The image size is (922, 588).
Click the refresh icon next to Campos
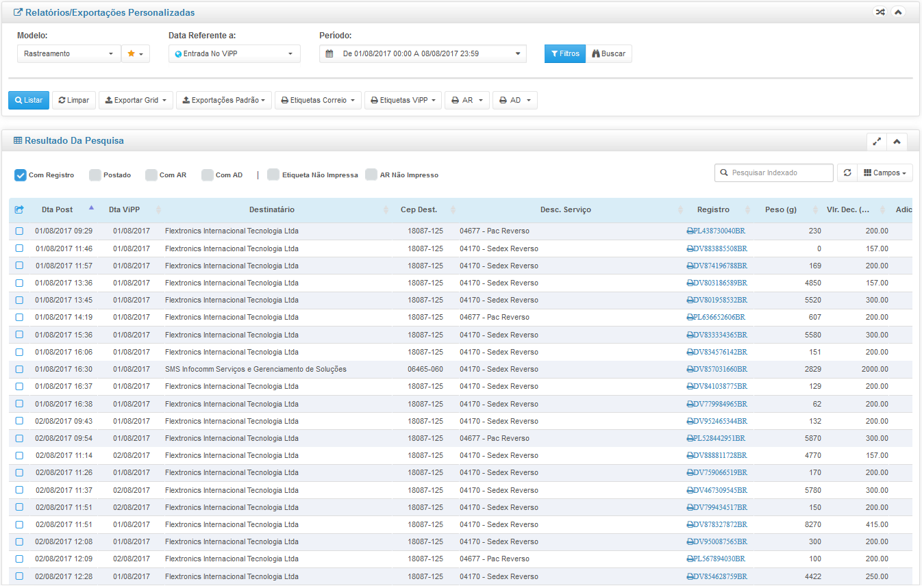pos(847,173)
